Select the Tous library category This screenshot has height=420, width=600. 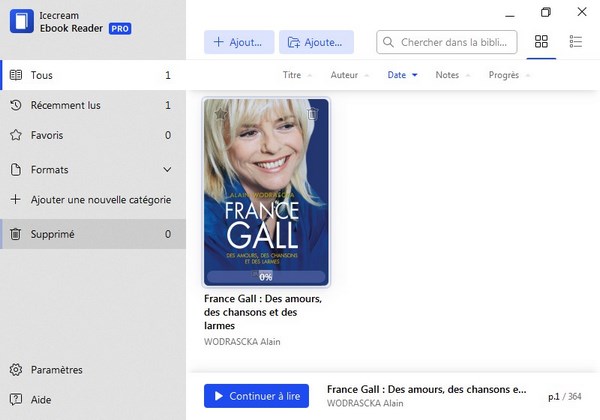pyautogui.click(x=42, y=75)
